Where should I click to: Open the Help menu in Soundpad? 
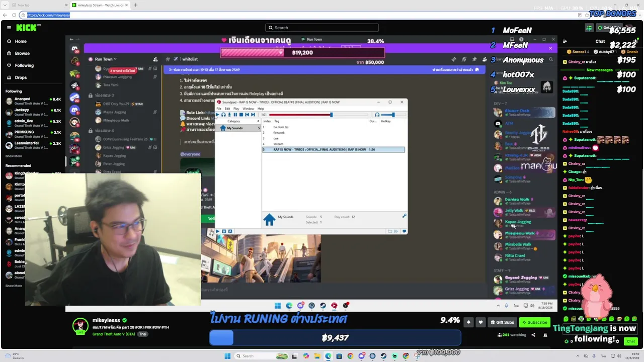(261, 109)
